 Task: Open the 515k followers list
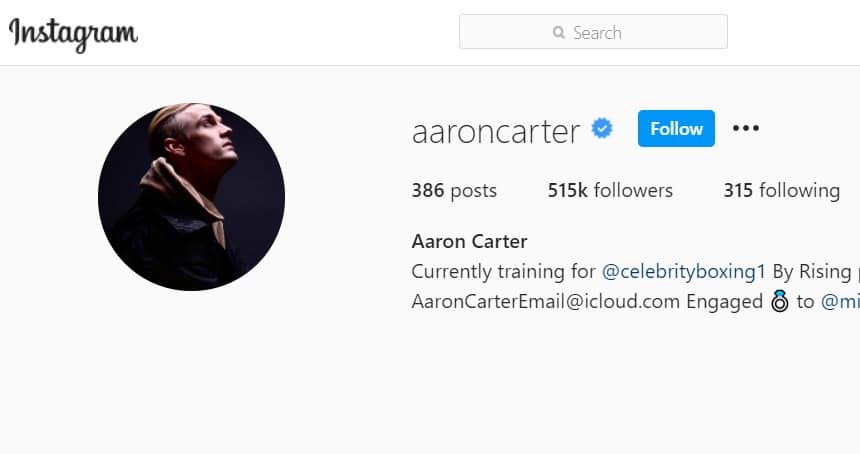610,190
